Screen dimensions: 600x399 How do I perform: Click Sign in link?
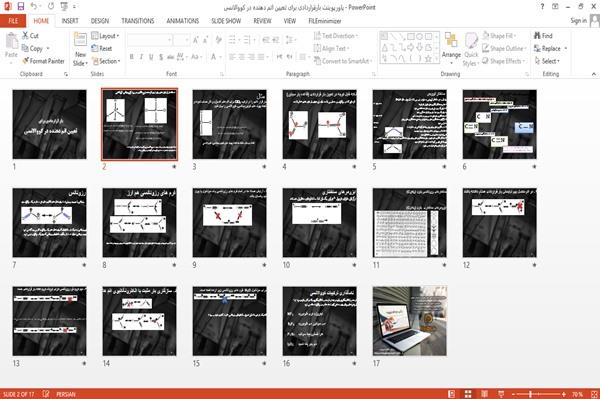578,20
